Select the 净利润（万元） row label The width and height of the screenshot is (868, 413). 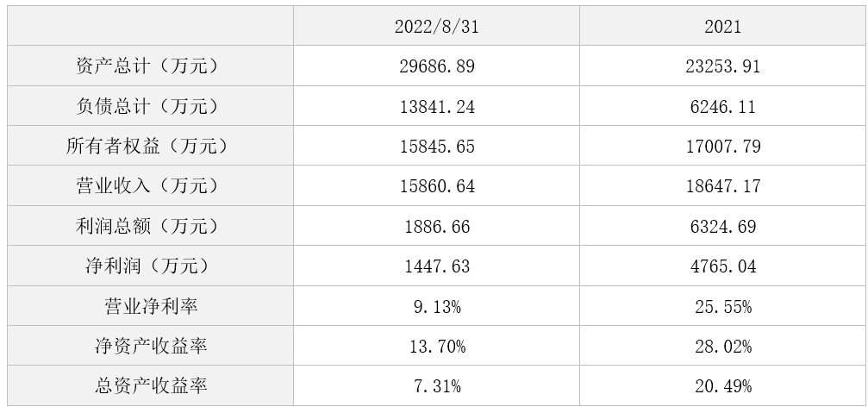[151, 266]
